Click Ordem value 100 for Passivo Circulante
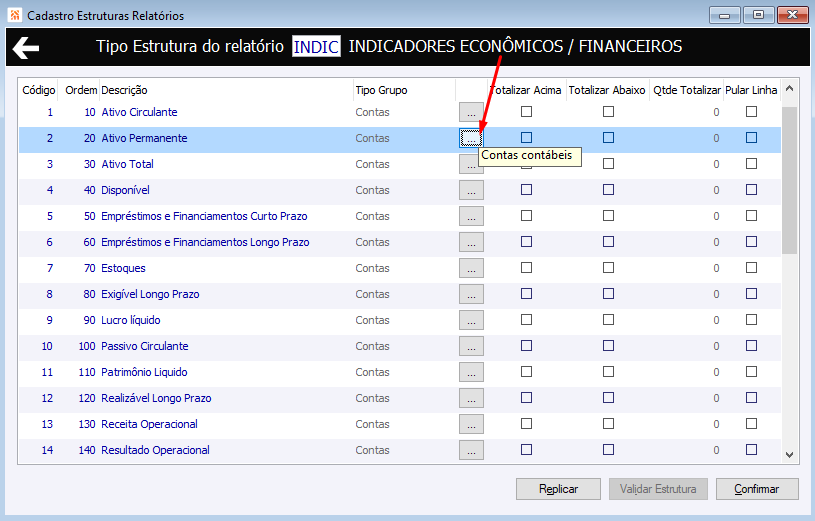The height and width of the screenshot is (521, 815). pyautogui.click(x=87, y=346)
